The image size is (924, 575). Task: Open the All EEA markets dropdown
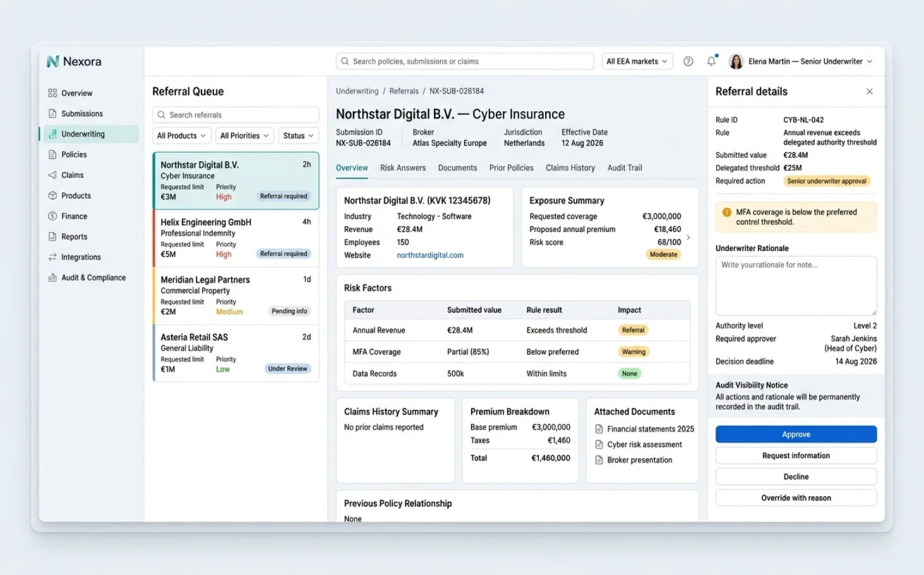637,61
